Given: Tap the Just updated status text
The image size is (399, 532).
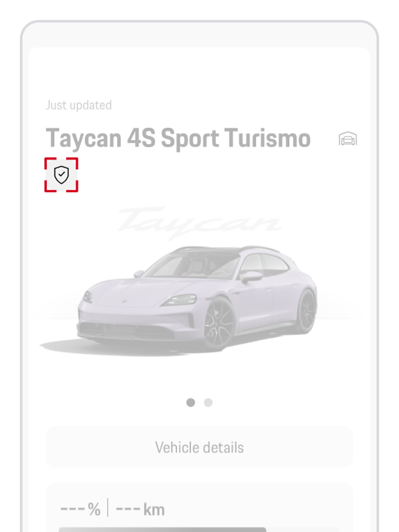Looking at the screenshot, I should (79, 105).
